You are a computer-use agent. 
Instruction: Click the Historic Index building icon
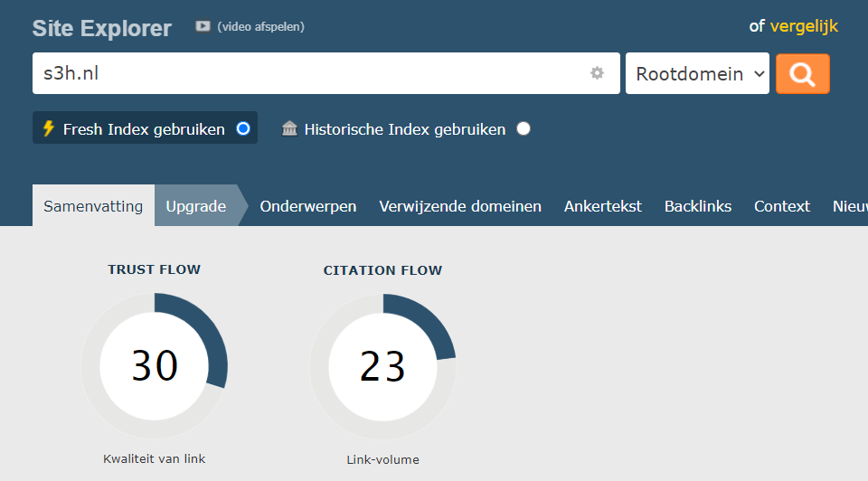[289, 128]
